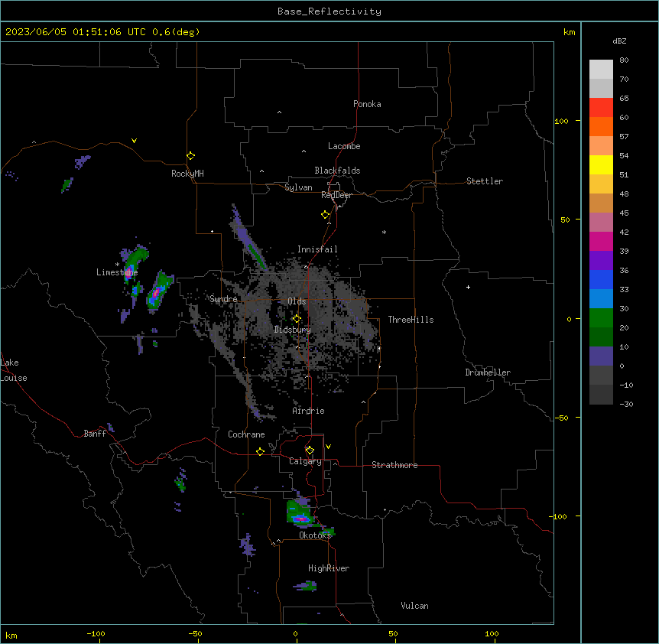
Task: Click the ThreeHills town label
Action: click(411, 320)
